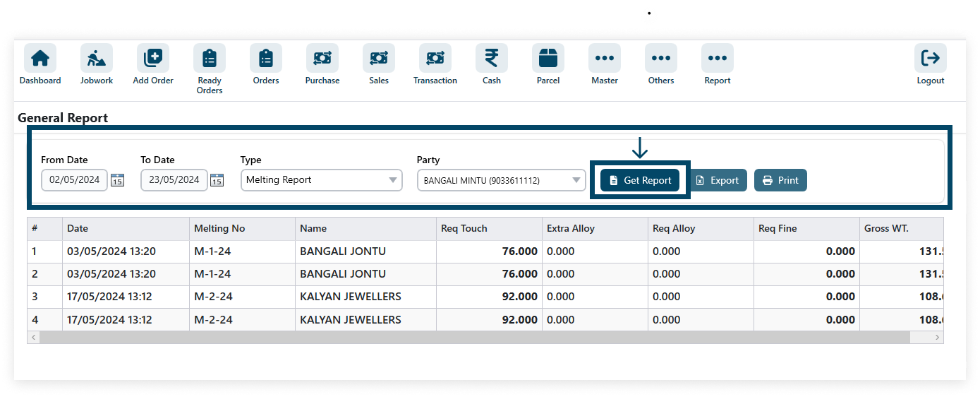Expand the Type dropdown showing Melting Report
980x397 pixels.
click(322, 180)
